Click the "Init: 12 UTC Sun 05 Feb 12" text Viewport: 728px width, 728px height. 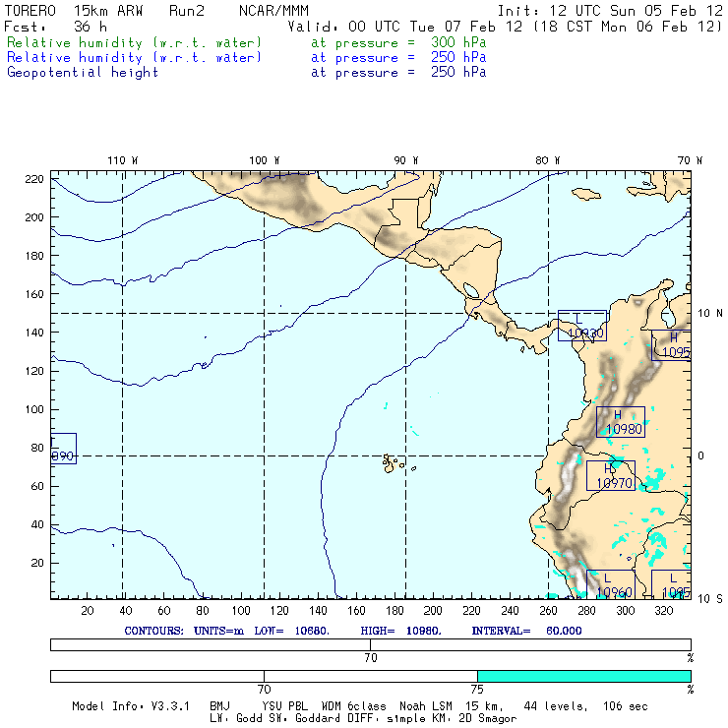tap(610, 11)
